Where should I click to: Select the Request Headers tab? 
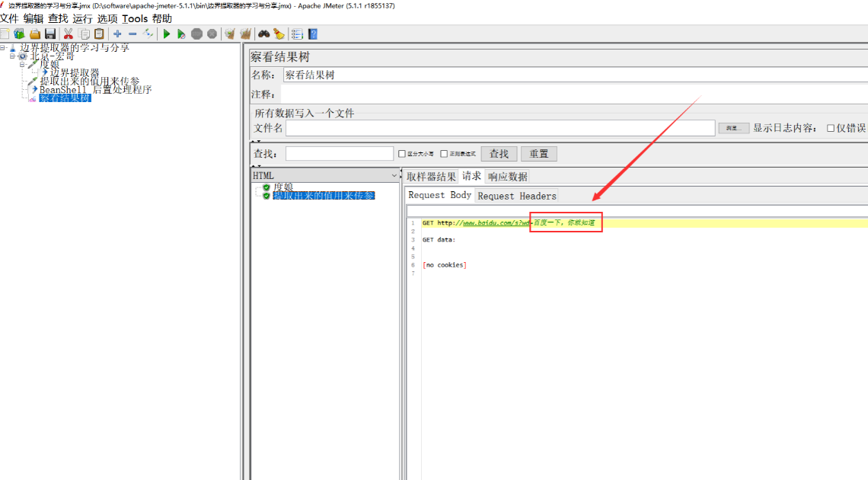pyautogui.click(x=516, y=196)
